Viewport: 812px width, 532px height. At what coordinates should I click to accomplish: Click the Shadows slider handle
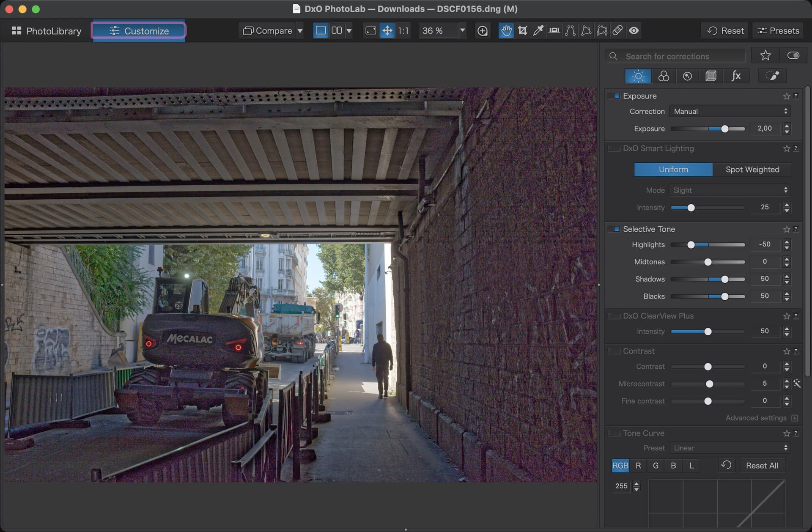724,279
